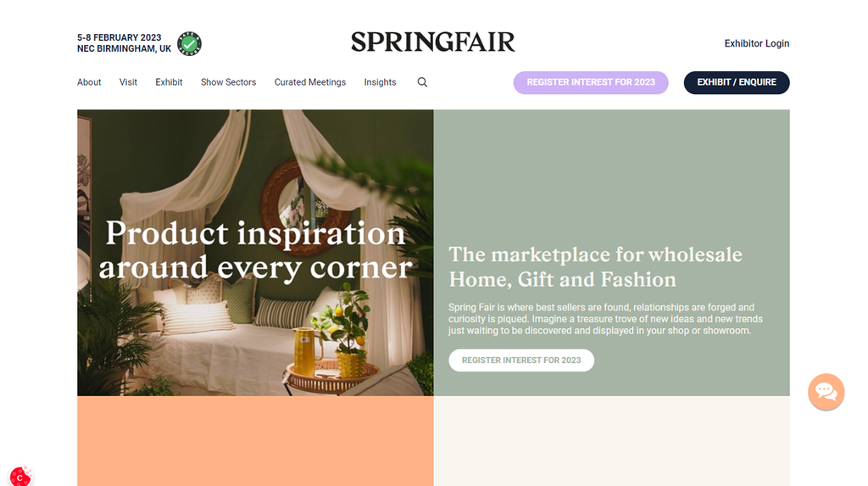
Task: Open the About menu
Action: tap(89, 82)
